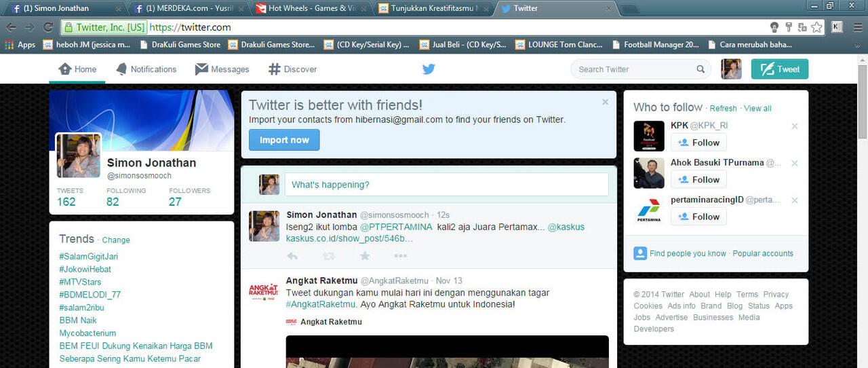
Task: Dismiss the 'better with friends' banner
Action: point(606,102)
